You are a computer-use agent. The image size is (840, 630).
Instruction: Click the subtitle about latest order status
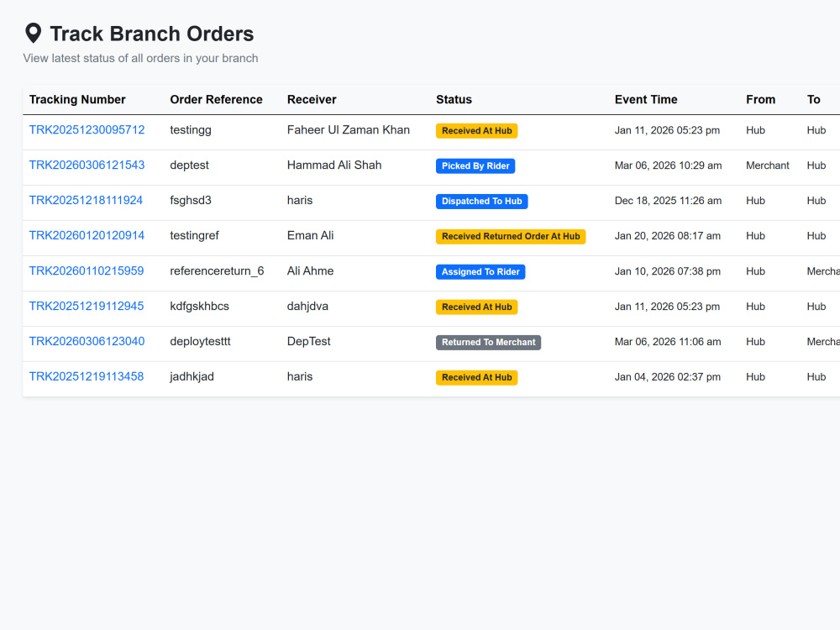pyautogui.click(x=140, y=59)
